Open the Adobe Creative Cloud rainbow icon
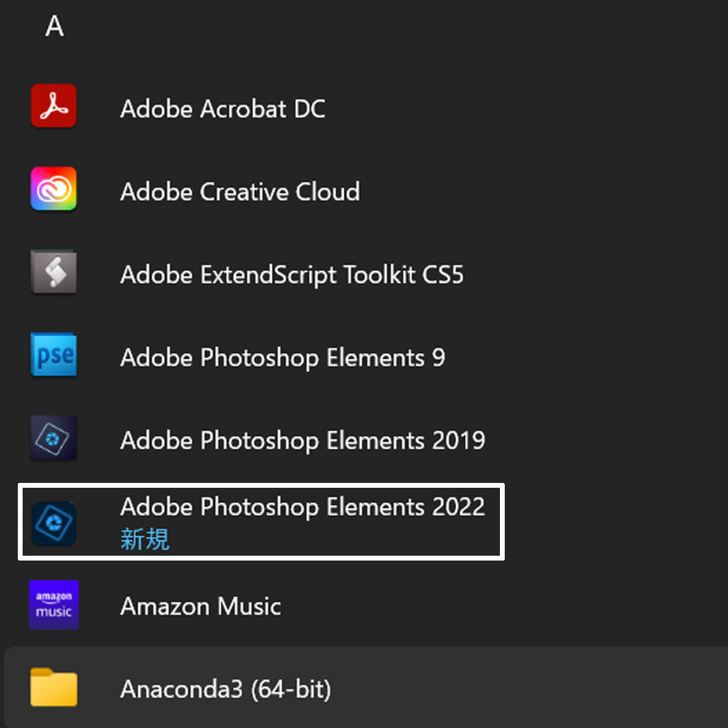The image size is (728, 728). point(53,188)
